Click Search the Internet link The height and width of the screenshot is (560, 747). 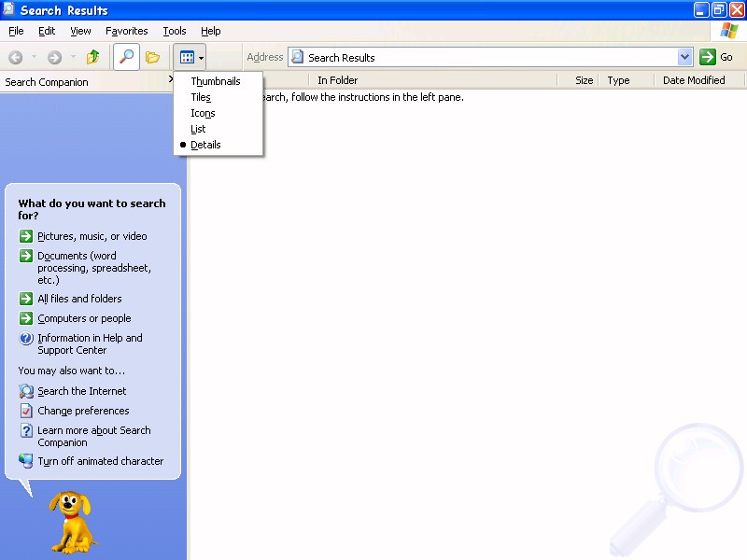coord(82,391)
